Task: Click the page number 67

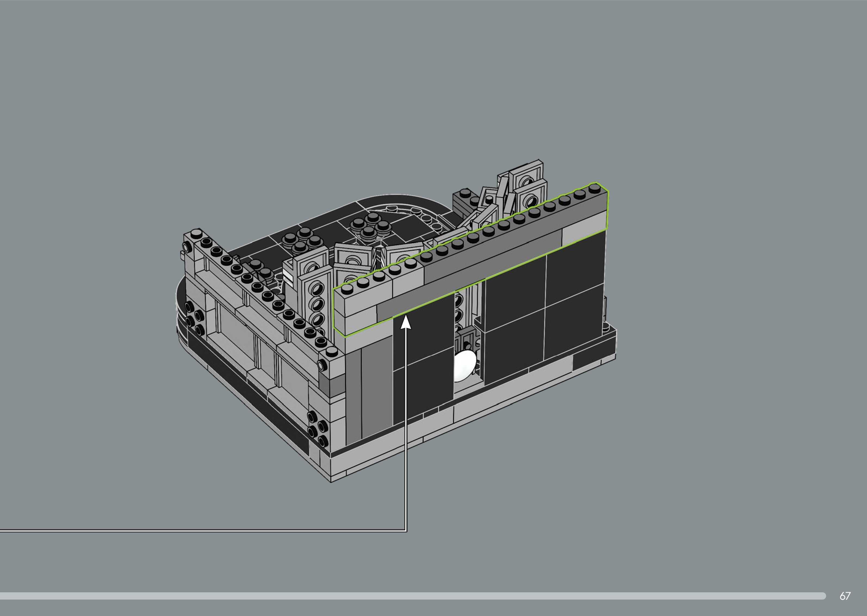Action: [845, 596]
